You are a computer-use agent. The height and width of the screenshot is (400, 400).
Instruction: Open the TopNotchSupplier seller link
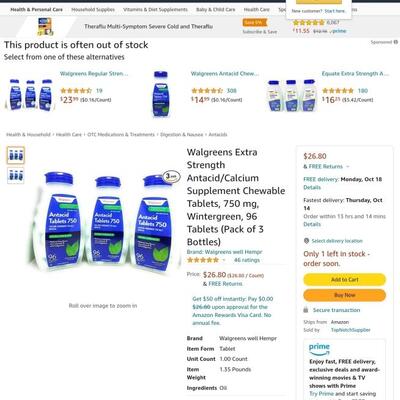click(350, 330)
